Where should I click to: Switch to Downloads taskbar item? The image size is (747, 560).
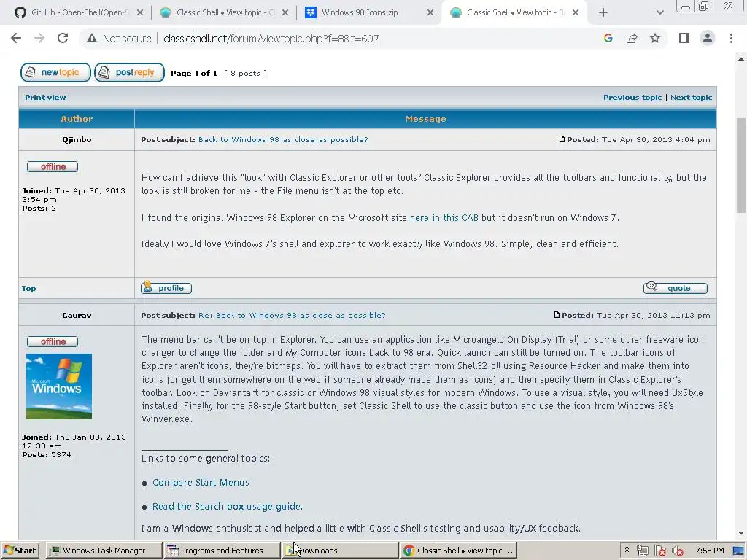(x=340, y=551)
